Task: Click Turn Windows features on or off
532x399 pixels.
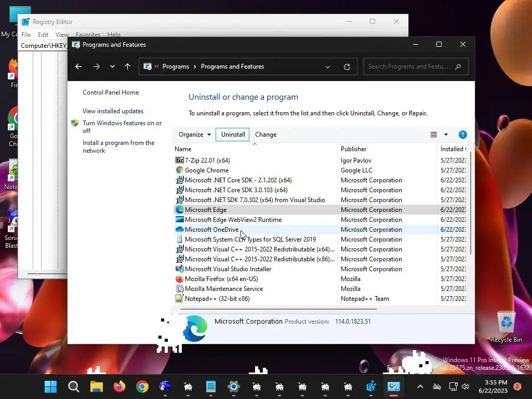Action: pyautogui.click(x=122, y=127)
